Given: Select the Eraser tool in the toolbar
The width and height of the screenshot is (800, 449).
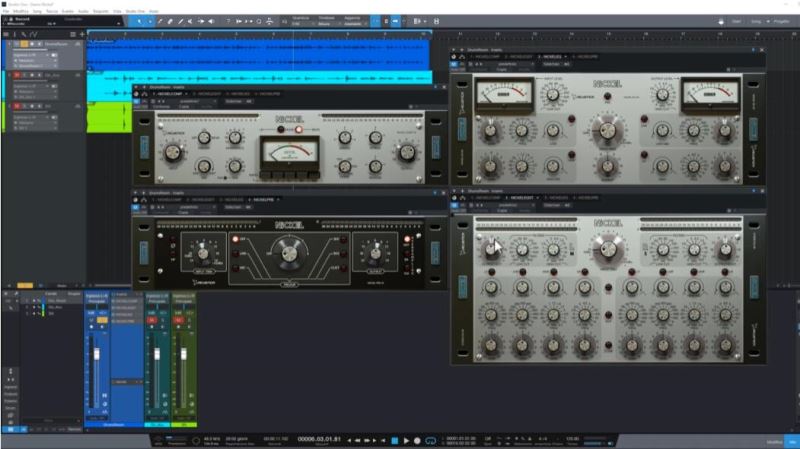Looking at the screenshot, I should point(170,21).
